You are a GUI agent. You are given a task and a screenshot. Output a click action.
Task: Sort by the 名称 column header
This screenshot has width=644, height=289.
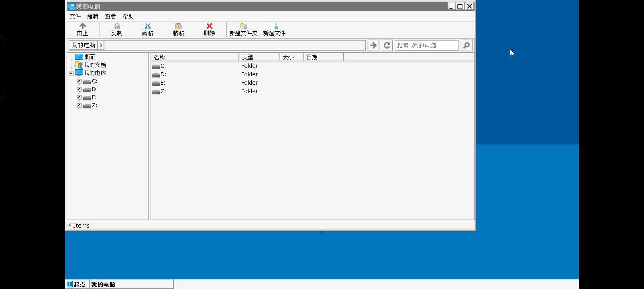click(195, 57)
